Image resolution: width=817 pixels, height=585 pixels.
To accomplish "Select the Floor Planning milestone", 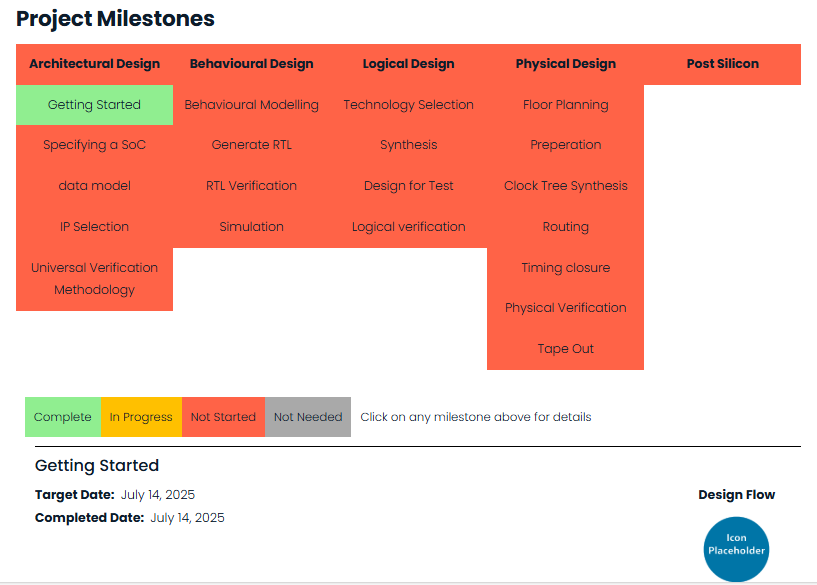I will pos(565,104).
